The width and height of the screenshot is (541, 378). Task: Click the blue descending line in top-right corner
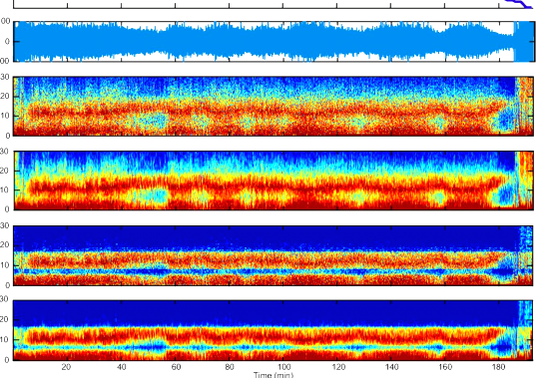519,3
